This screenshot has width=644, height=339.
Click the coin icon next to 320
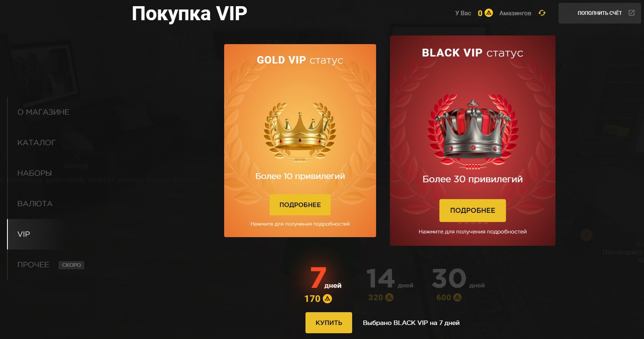389,297
